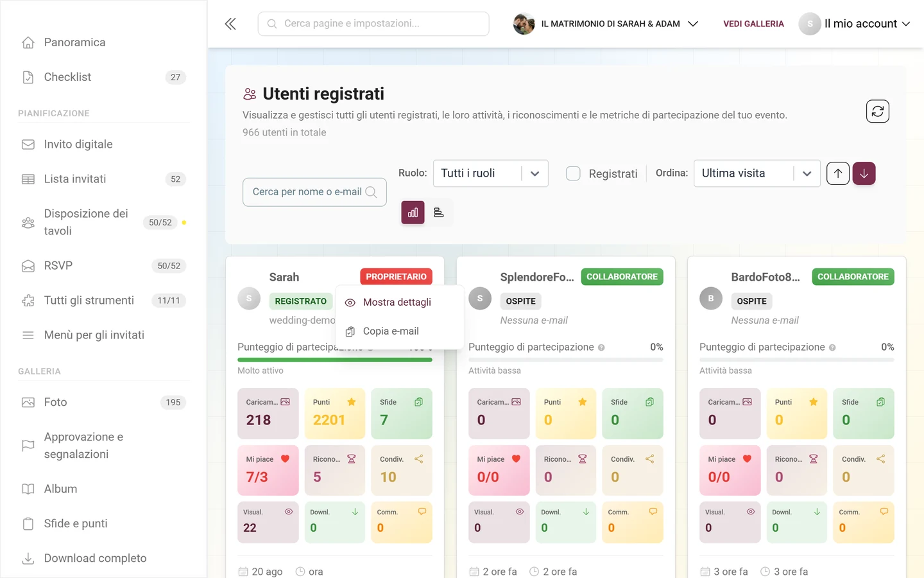Click the search magnifier in Cerca per nome
The height and width of the screenshot is (578, 924).
tap(371, 192)
